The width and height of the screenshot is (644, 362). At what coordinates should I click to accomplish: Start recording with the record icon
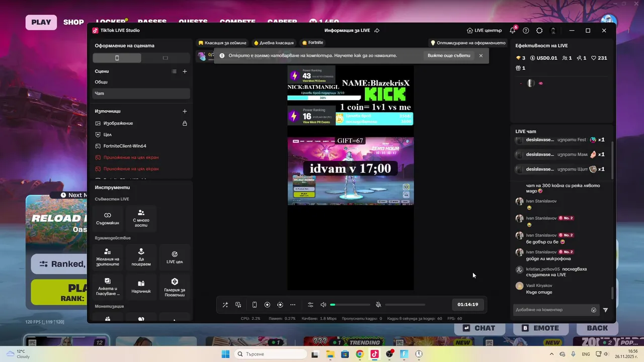[267, 305]
